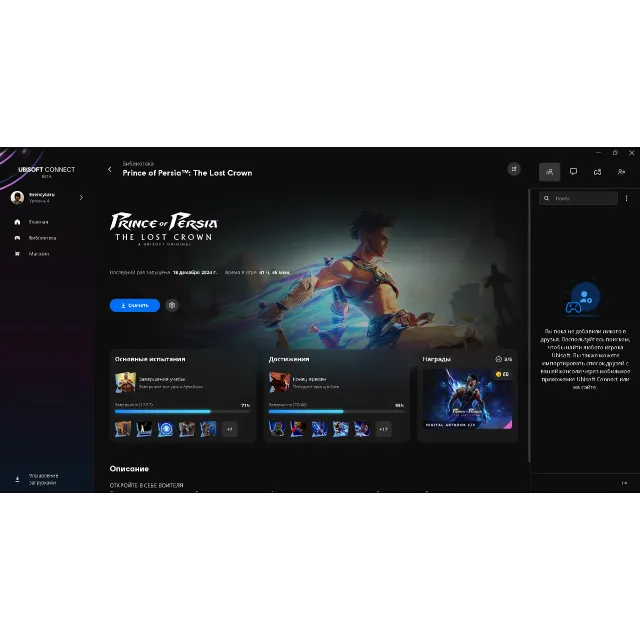Click the fourth achievement badge in the row
Image resolution: width=640 pixels, height=640 pixels.
341,429
